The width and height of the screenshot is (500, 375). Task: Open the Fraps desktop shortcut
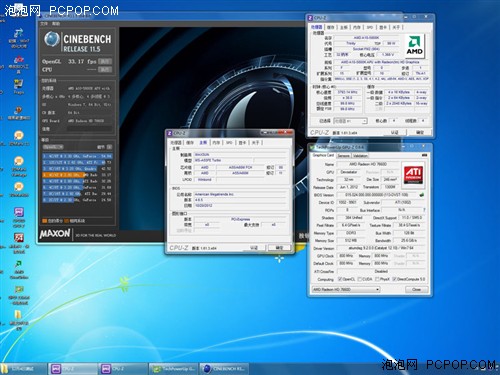[18, 86]
